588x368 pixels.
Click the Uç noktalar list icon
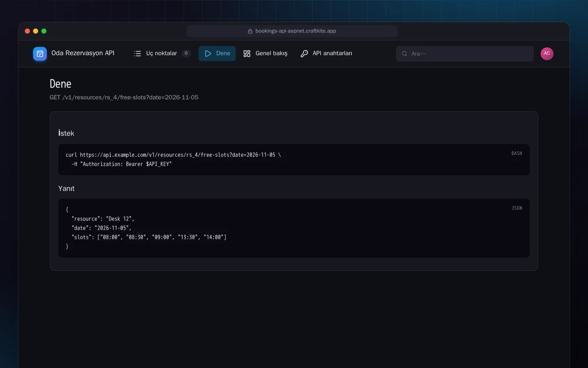[x=137, y=53]
